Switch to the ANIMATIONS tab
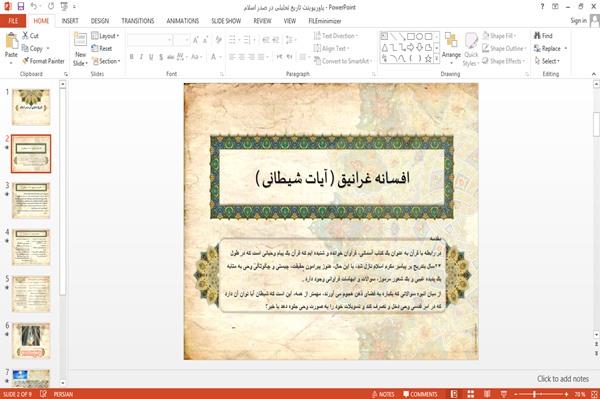The image size is (600, 399). click(x=183, y=21)
